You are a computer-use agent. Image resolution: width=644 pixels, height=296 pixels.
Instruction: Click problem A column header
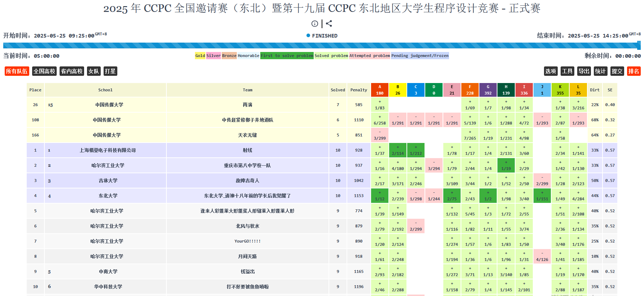pos(380,90)
